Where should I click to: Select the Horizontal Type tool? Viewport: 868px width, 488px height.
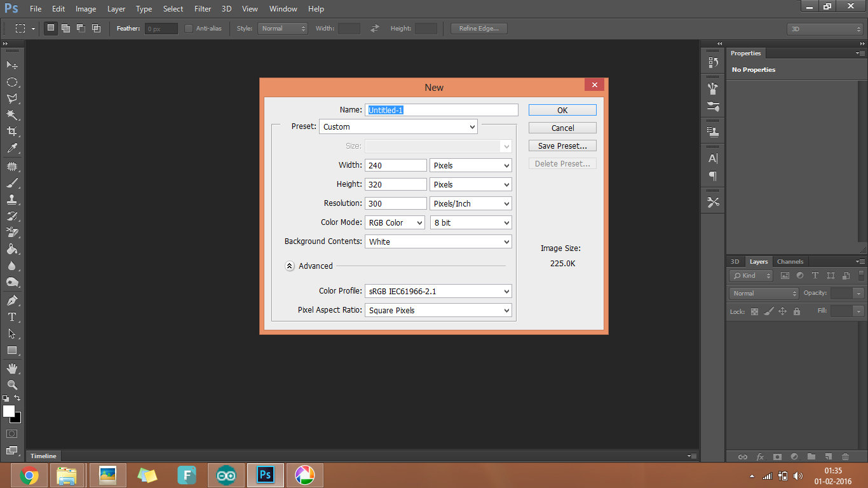[x=12, y=317]
